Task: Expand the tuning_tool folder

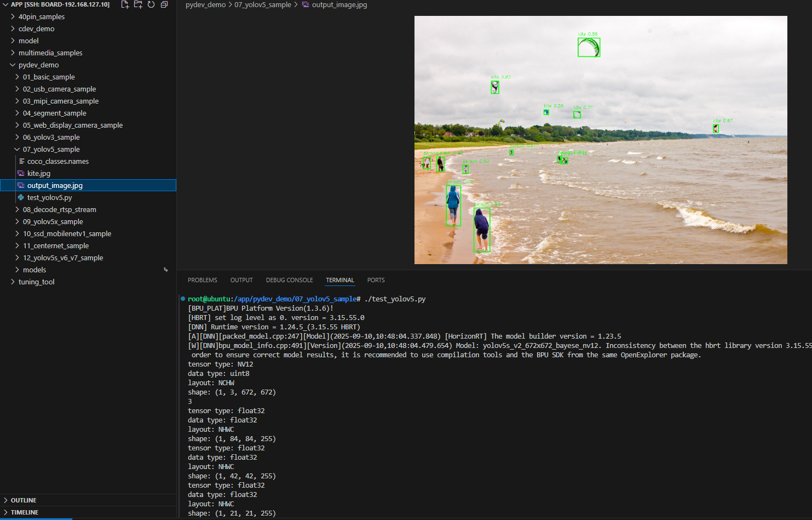Action: pos(12,282)
